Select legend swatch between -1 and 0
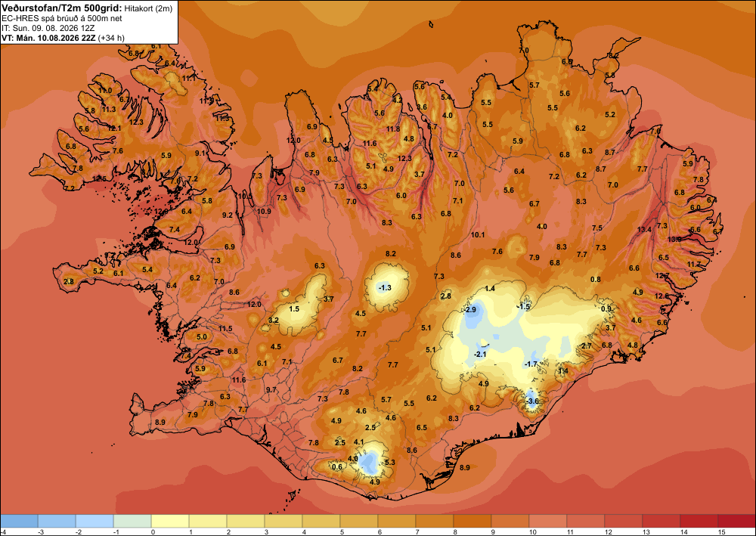Image resolution: width=756 pixels, height=536 pixels. click(x=132, y=521)
